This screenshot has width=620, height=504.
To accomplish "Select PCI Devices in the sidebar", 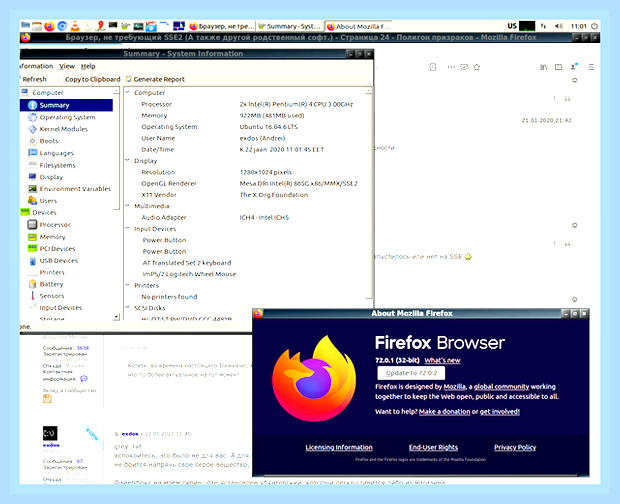I will [x=57, y=249].
